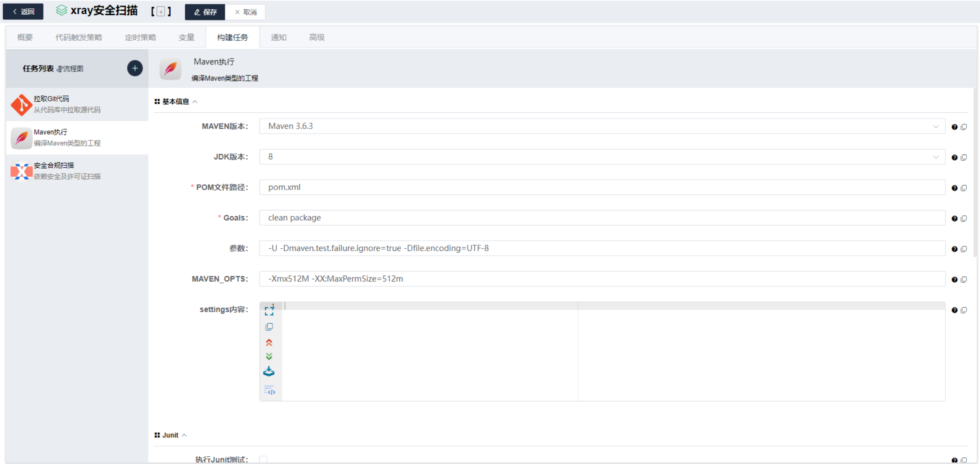Expand settings editor to fullscreen
The height and width of the screenshot is (464, 980).
(x=269, y=311)
